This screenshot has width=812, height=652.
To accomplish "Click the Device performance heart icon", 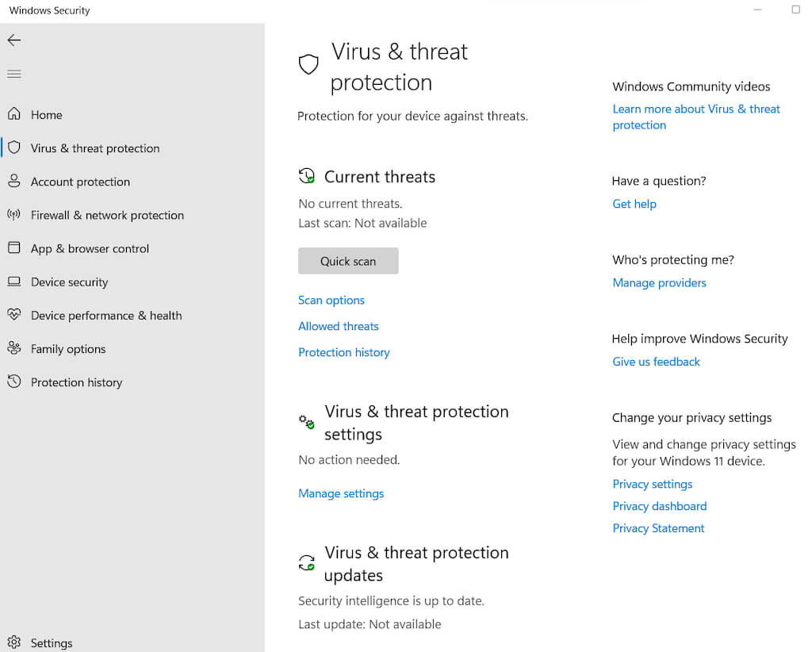I will (14, 315).
